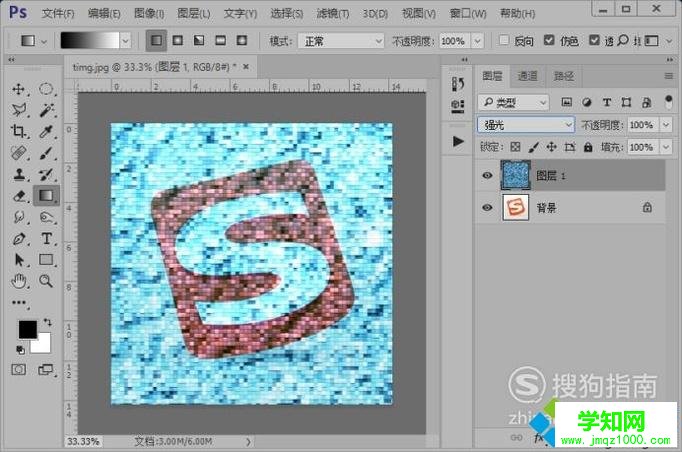Open the 文件(F) menu
The image size is (682, 452).
58,13
